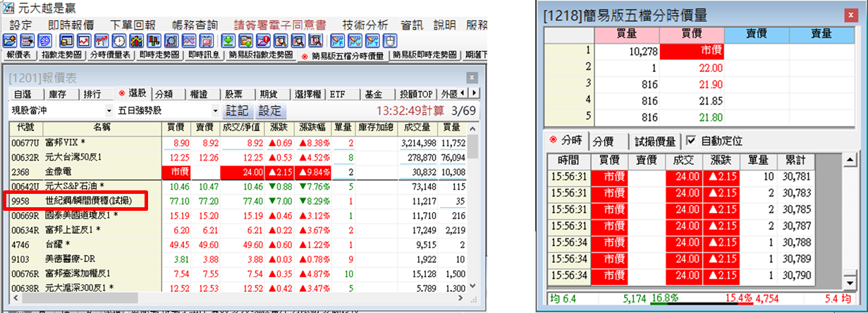Select the 自選 category tab
Screen dimensions: 868x313
pyautogui.click(x=25, y=94)
